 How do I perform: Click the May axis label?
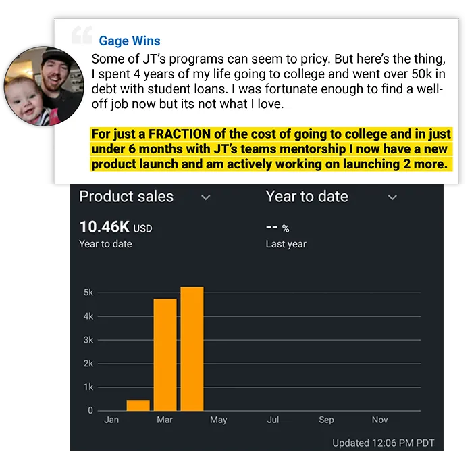coord(219,420)
